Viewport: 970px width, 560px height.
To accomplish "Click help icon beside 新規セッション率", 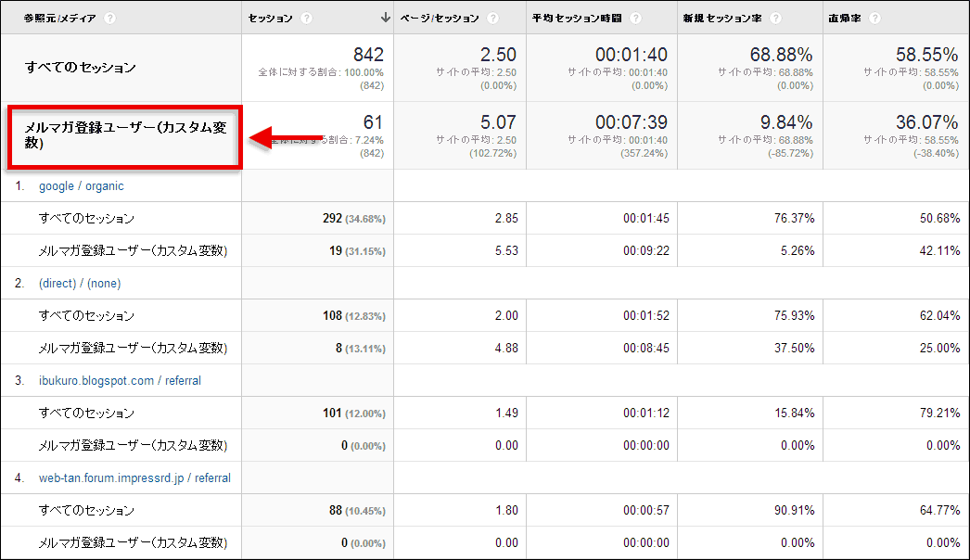I will pos(775,19).
